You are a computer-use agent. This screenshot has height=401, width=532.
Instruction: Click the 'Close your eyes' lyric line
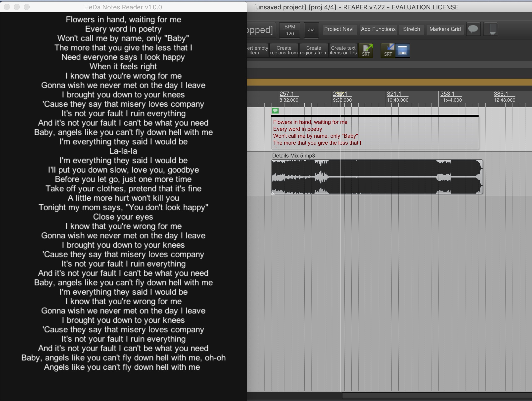[x=123, y=217]
